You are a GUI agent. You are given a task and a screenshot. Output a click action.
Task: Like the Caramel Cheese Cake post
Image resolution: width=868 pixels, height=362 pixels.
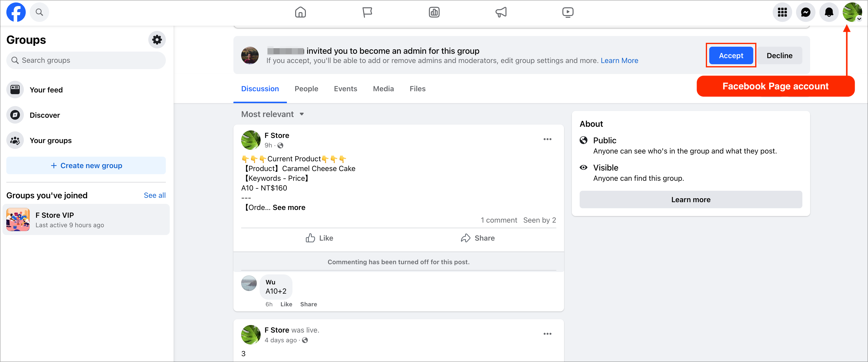319,238
